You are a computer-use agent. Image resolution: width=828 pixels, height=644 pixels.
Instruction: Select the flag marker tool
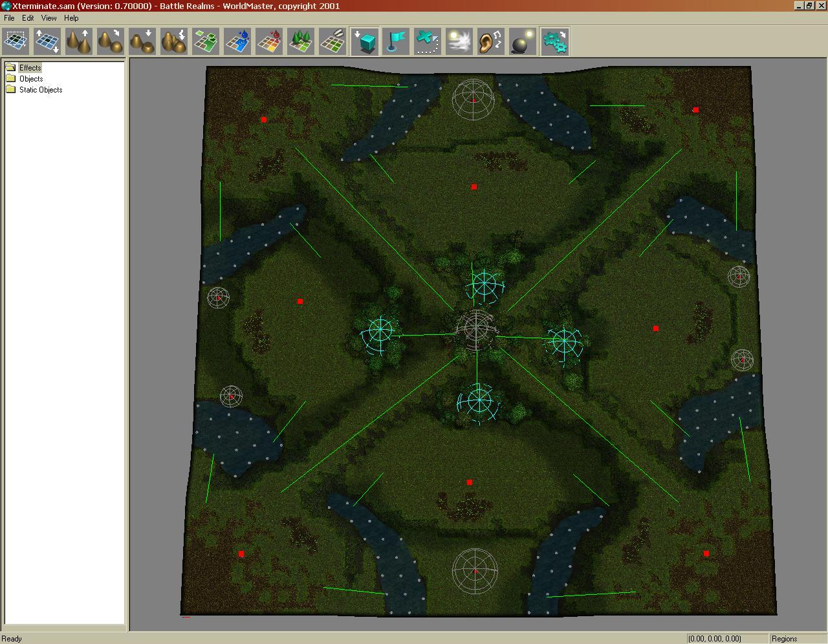click(396, 41)
